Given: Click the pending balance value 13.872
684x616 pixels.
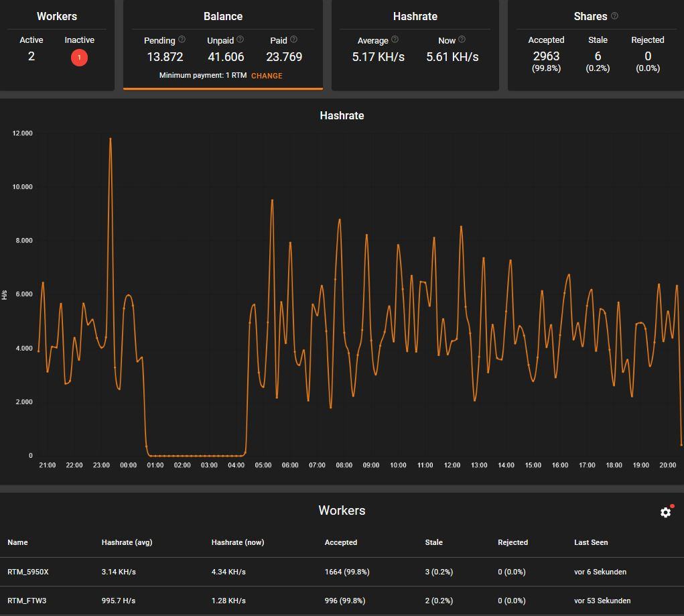Looking at the screenshot, I should 165,57.
